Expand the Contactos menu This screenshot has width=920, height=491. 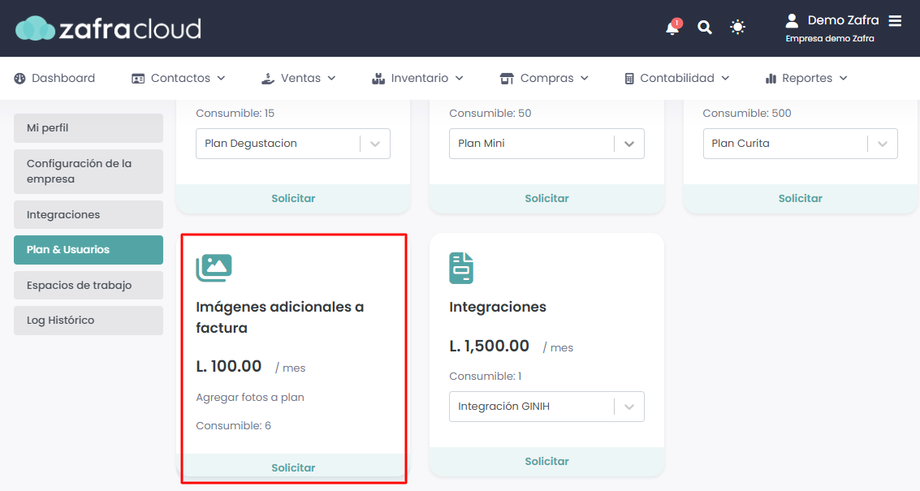pyautogui.click(x=179, y=79)
